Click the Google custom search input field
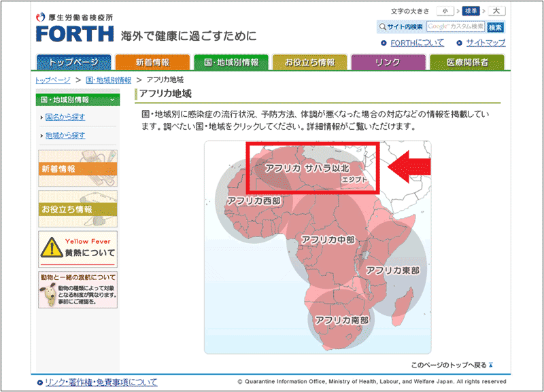This screenshot has height=392, width=544. (456, 26)
